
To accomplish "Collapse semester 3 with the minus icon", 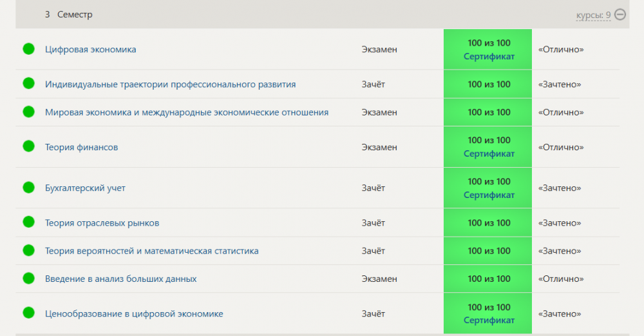I will pos(620,15).
